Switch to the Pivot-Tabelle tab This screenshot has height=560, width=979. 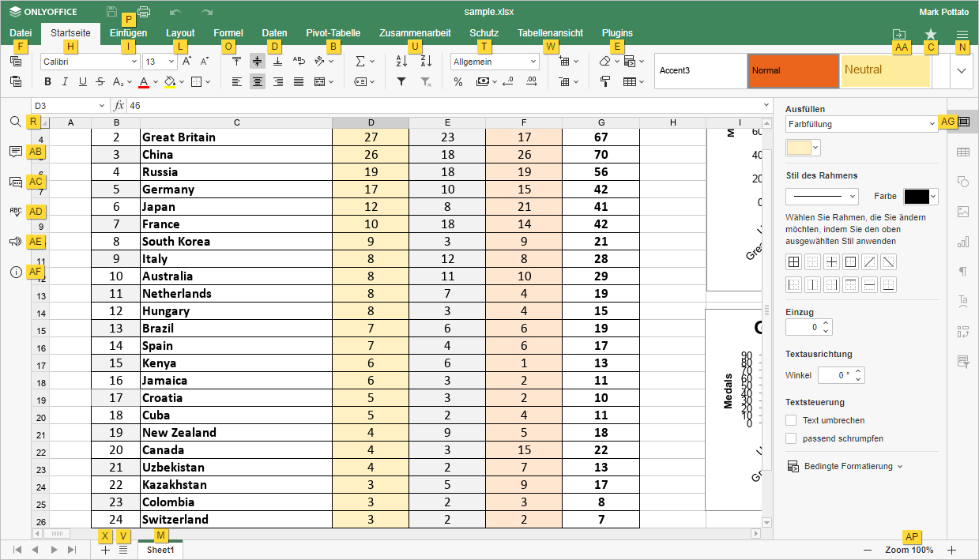pyautogui.click(x=333, y=33)
